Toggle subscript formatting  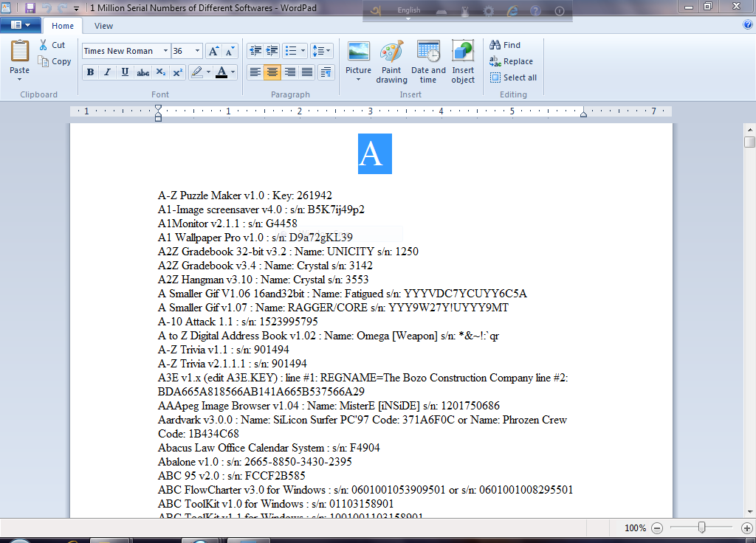pos(161,72)
